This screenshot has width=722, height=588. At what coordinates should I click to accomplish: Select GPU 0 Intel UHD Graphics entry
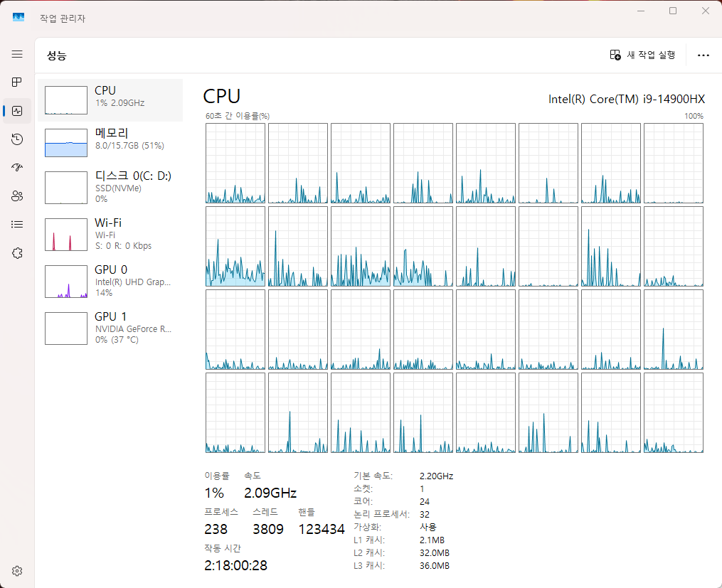click(110, 281)
